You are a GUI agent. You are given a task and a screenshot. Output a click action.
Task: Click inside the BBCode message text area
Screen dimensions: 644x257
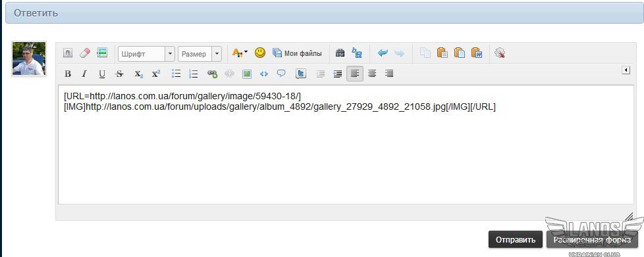346,145
